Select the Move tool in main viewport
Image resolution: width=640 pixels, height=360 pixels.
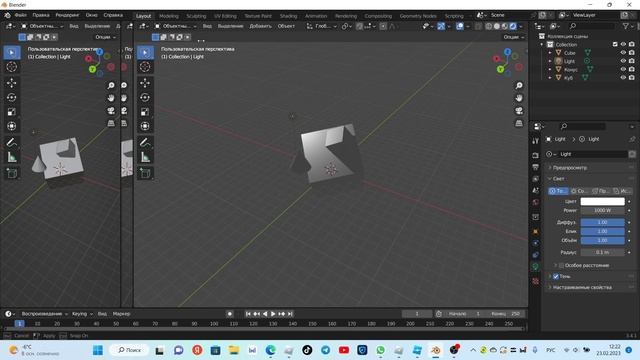click(x=145, y=83)
